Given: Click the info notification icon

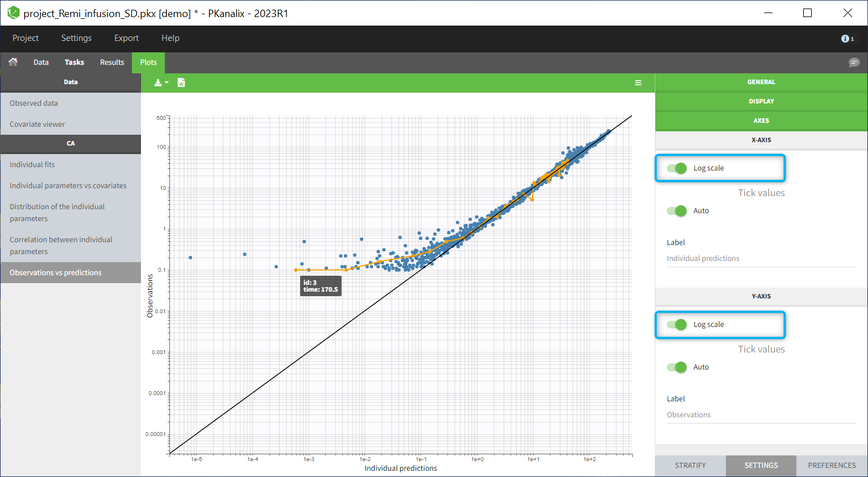Looking at the screenshot, I should tap(846, 39).
